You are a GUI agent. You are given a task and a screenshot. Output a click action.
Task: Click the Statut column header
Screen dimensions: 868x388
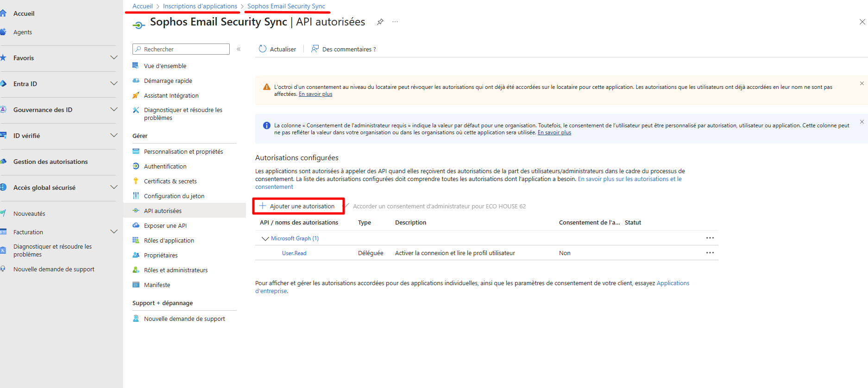(633, 222)
